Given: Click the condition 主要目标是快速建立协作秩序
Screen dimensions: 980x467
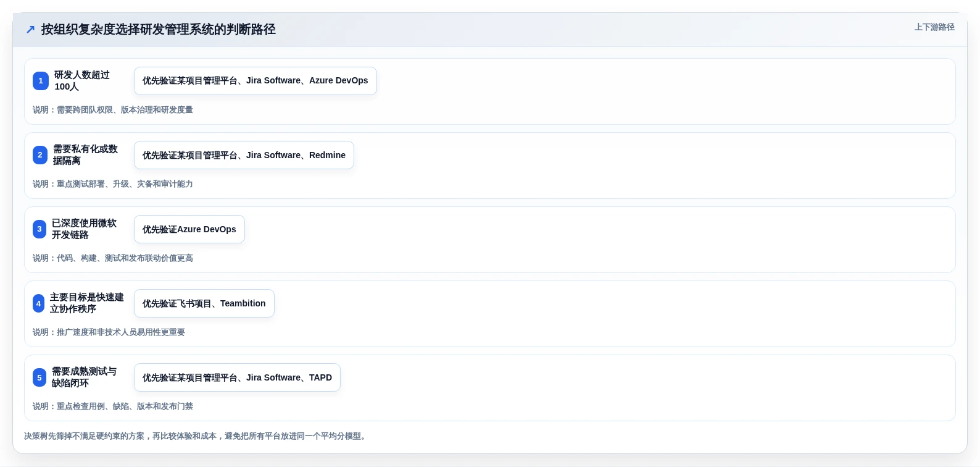Looking at the screenshot, I should pos(87,303).
